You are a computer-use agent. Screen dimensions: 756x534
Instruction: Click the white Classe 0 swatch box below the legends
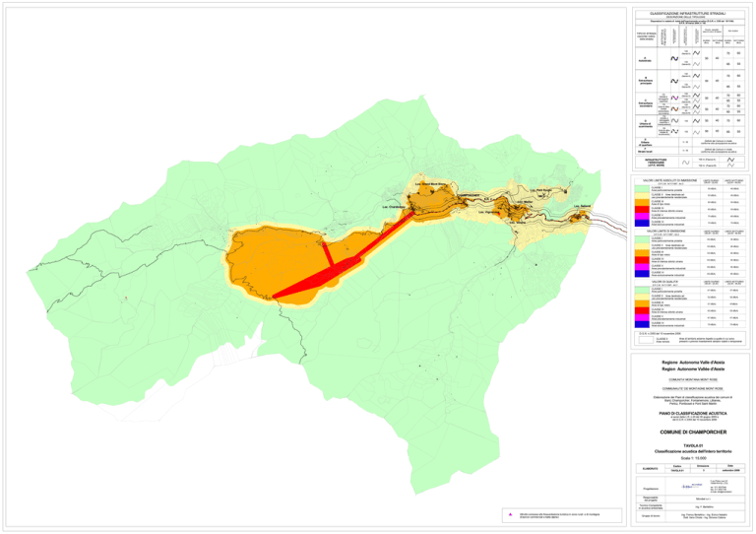(646, 340)
